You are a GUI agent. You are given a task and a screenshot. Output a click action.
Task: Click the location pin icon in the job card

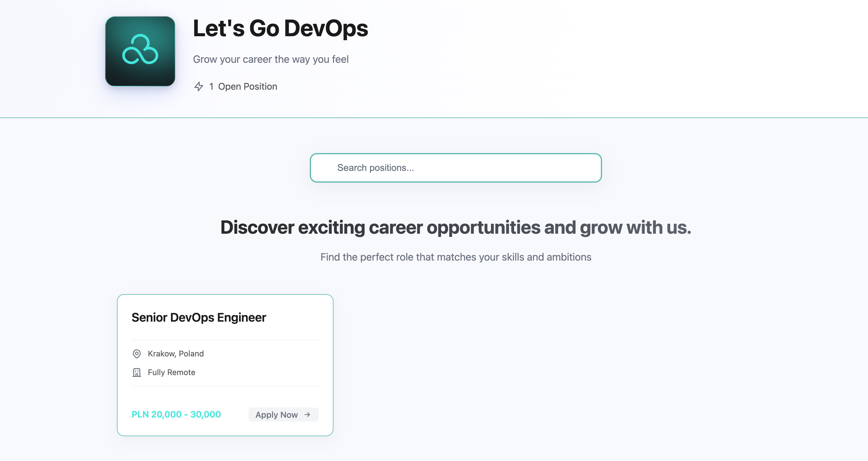[137, 353]
